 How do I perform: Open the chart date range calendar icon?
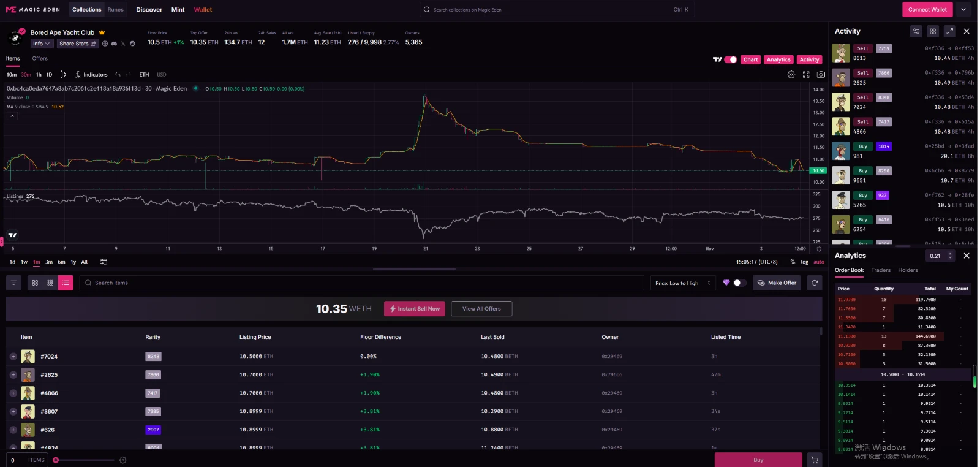pos(104,262)
